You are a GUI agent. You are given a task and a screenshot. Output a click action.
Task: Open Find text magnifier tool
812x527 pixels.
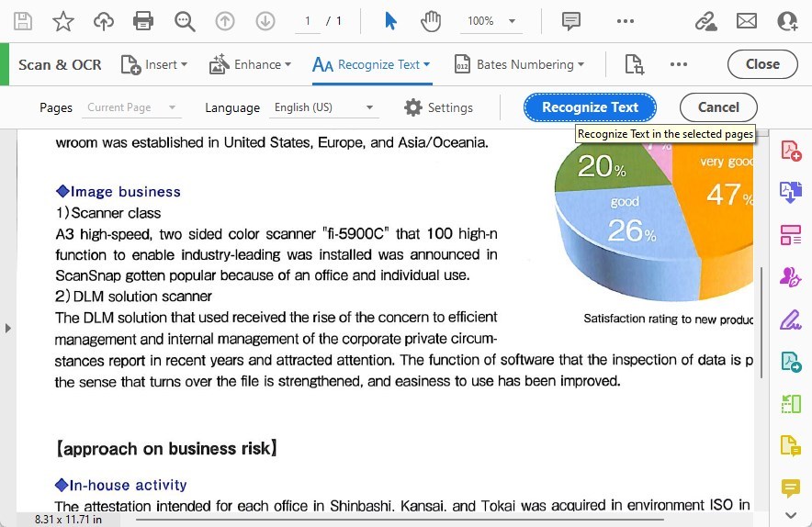pyautogui.click(x=185, y=21)
